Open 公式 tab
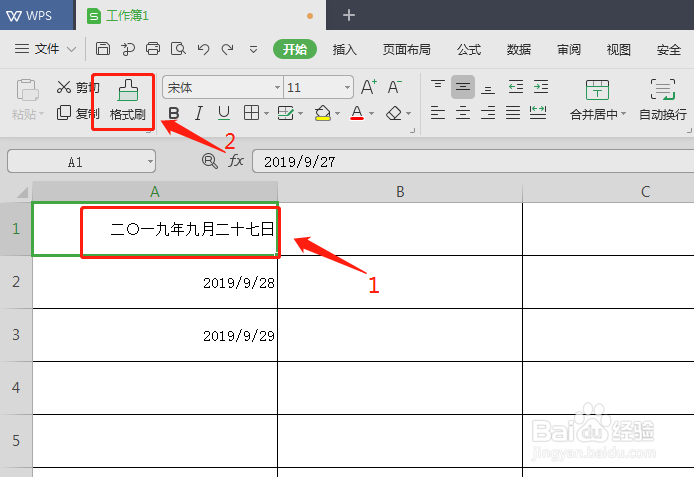 click(x=469, y=49)
